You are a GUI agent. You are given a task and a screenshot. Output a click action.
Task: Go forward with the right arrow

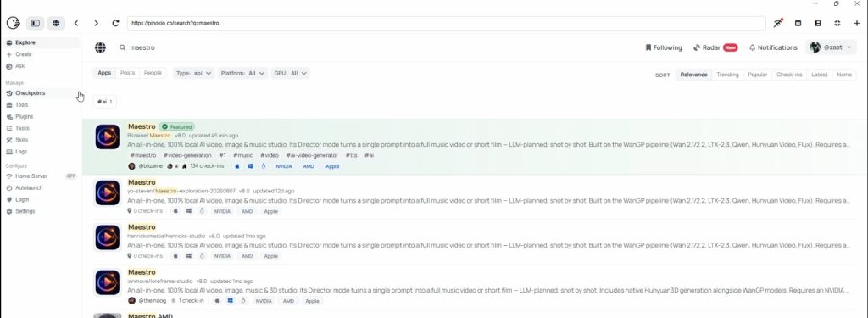pyautogui.click(x=97, y=23)
